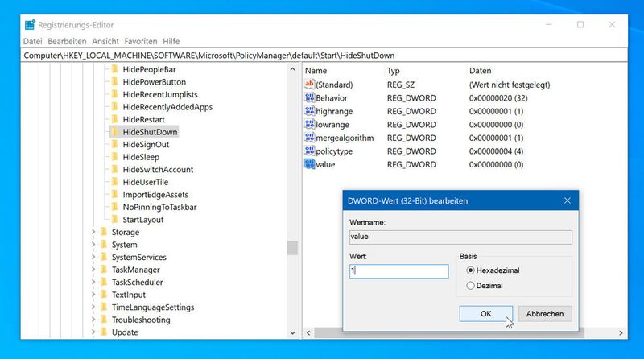The height and width of the screenshot is (359, 644).
Task: Open the Favoriten menu
Action: pyautogui.click(x=140, y=41)
